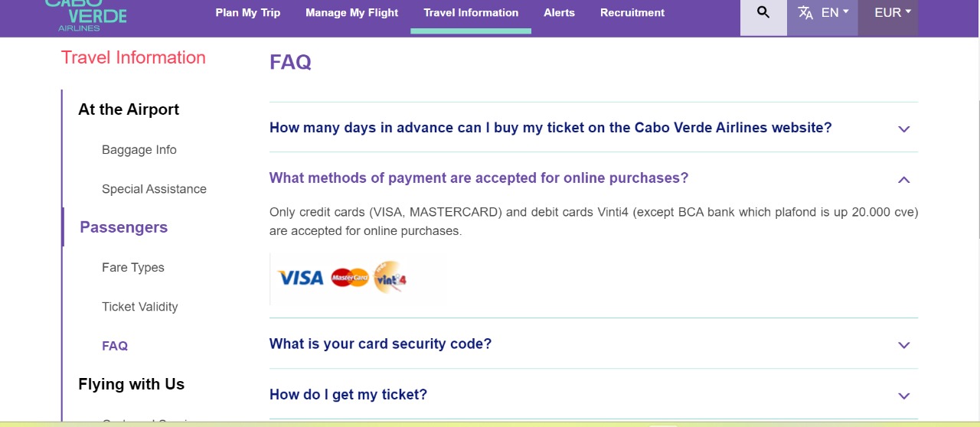The height and width of the screenshot is (427, 980).
Task: Go to the Alerts page
Action: (x=559, y=12)
